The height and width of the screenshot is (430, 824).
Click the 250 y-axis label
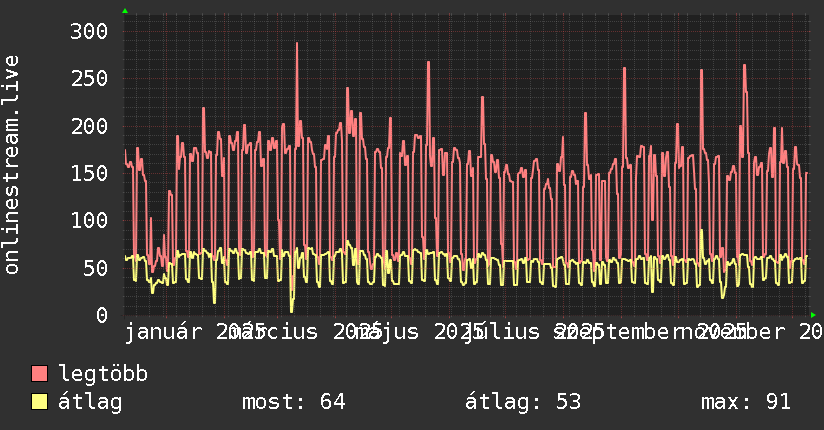tap(89, 79)
